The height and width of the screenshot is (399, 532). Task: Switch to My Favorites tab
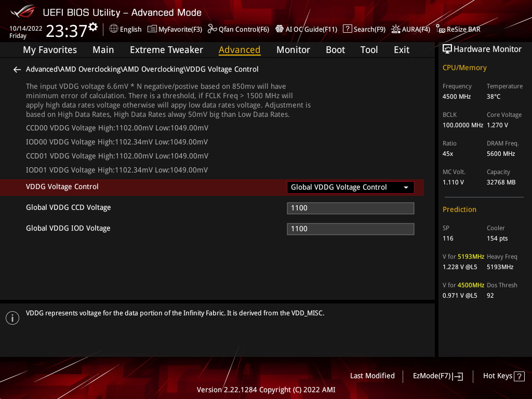coord(50,50)
